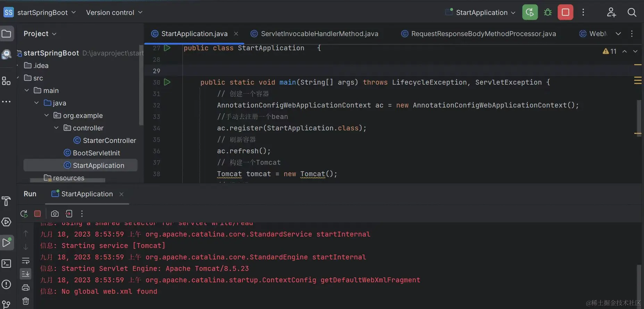This screenshot has height=309, width=644.
Task: Rerun StartApplication from the top toolbar
Action: pyautogui.click(x=530, y=12)
